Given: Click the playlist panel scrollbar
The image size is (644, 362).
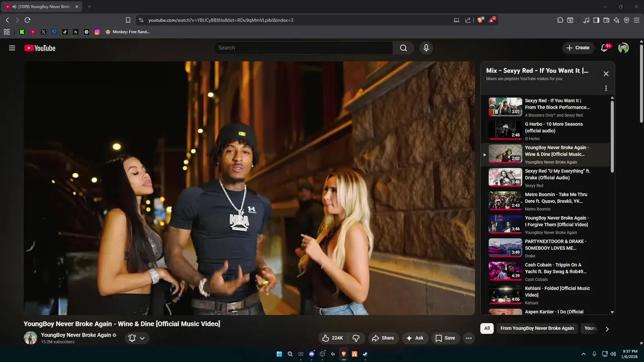Looking at the screenshot, I should pos(612,136).
